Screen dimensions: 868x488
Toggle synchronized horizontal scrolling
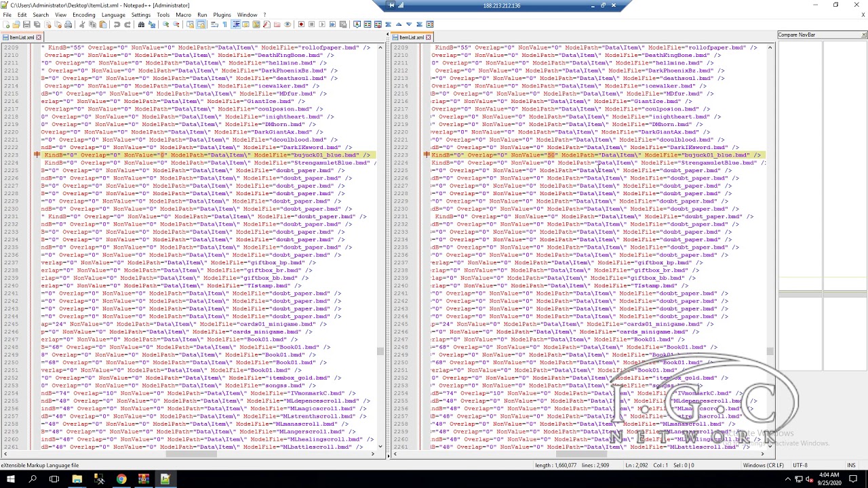point(201,24)
